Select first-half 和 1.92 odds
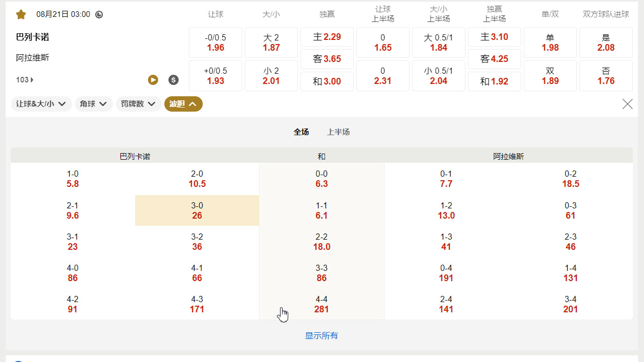Image resolution: width=644 pixels, height=362 pixels. click(x=495, y=81)
